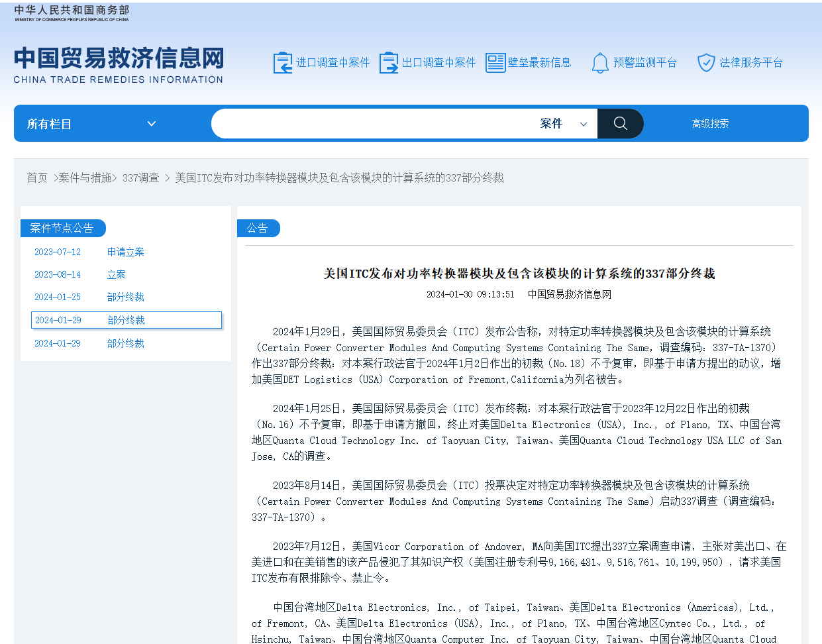
Task: Click the import investigation cases icon
Action: [283, 63]
